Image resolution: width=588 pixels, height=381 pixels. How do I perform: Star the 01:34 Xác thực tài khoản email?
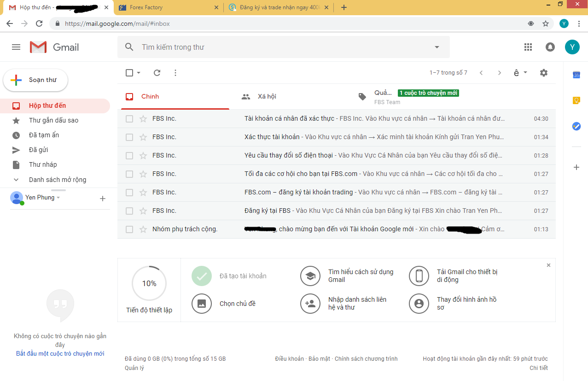coord(143,137)
